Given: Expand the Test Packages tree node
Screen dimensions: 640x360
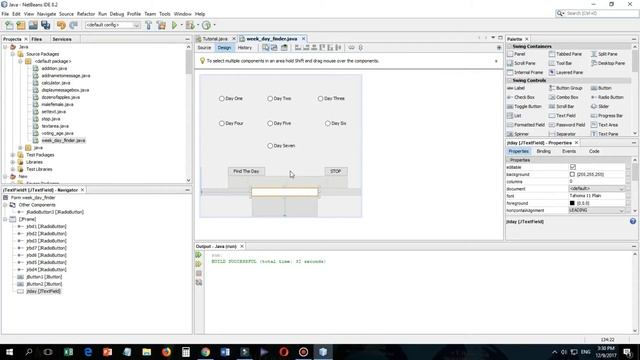Looking at the screenshot, I should point(13,155).
